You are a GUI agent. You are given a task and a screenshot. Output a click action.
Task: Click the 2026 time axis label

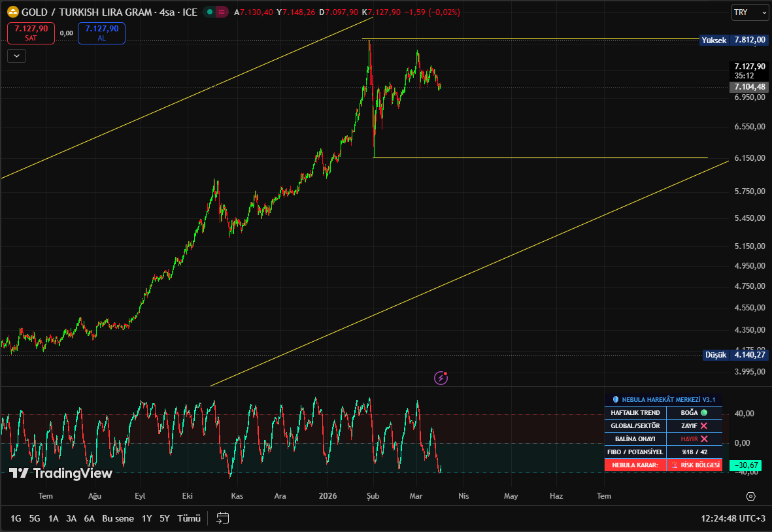click(x=328, y=496)
